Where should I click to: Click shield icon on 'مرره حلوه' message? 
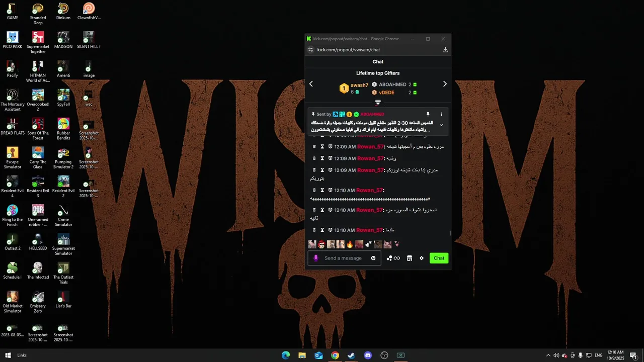[x=331, y=146]
